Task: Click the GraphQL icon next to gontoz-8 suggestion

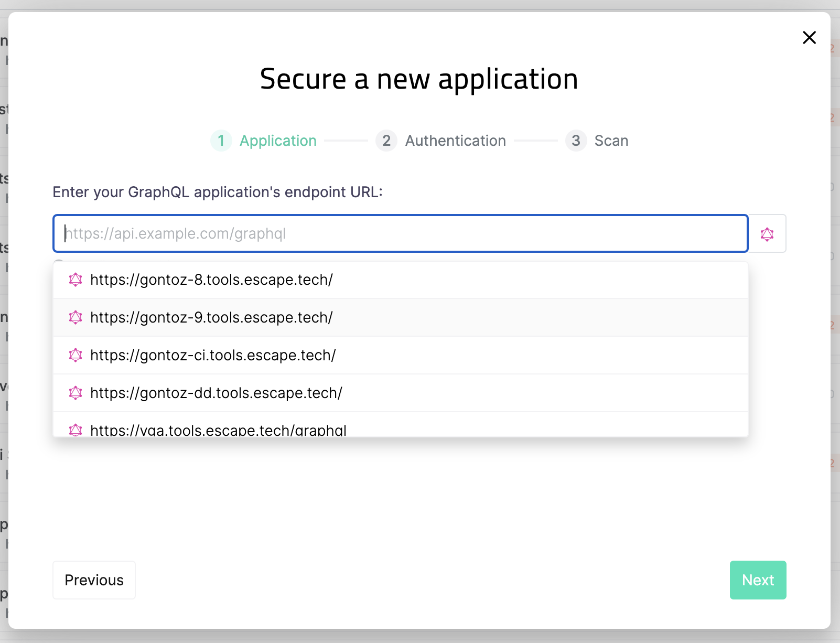Action: click(x=76, y=280)
